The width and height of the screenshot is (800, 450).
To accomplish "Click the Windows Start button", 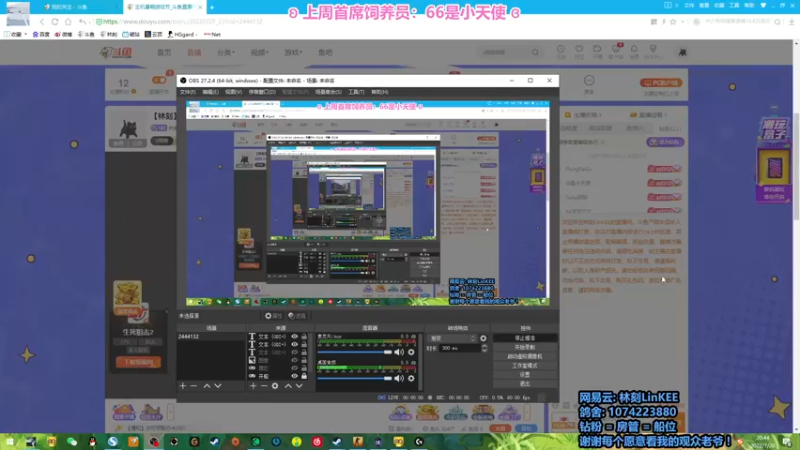I will click(x=10, y=442).
